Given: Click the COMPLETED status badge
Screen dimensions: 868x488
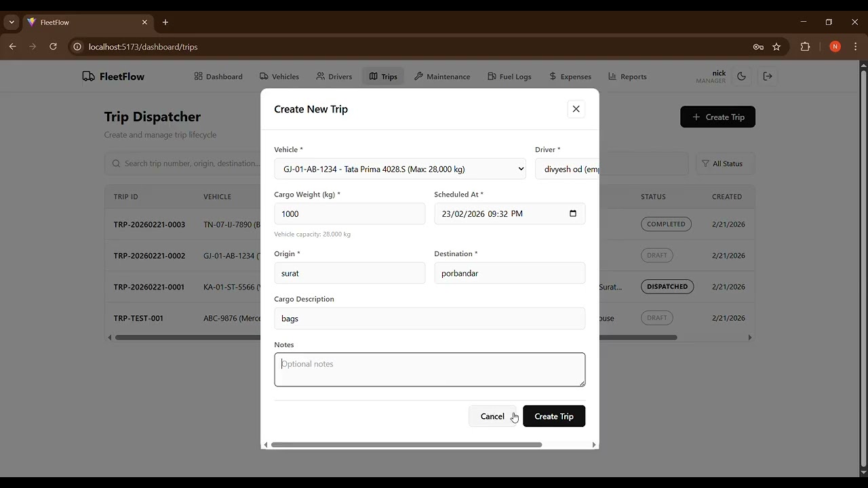Looking at the screenshot, I should coord(666,224).
